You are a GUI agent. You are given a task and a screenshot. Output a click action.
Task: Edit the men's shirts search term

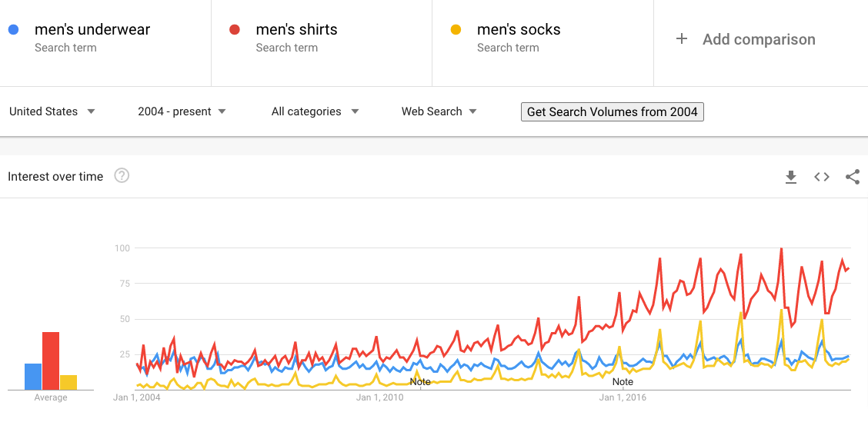297,30
